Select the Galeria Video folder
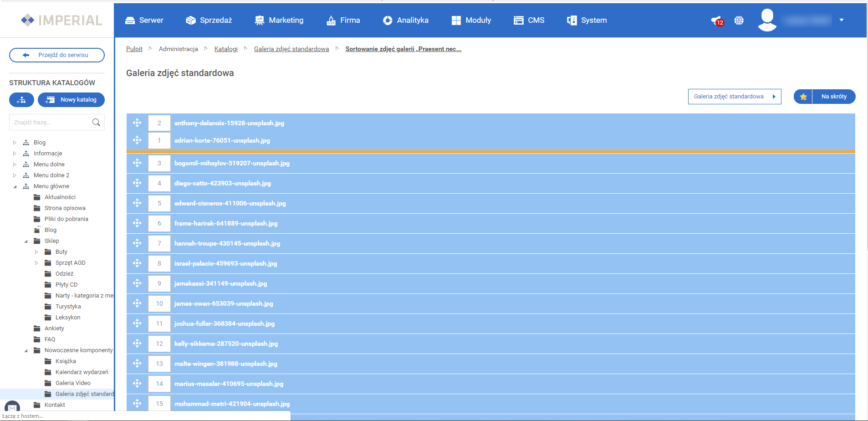The height and width of the screenshot is (421, 868). (x=73, y=383)
